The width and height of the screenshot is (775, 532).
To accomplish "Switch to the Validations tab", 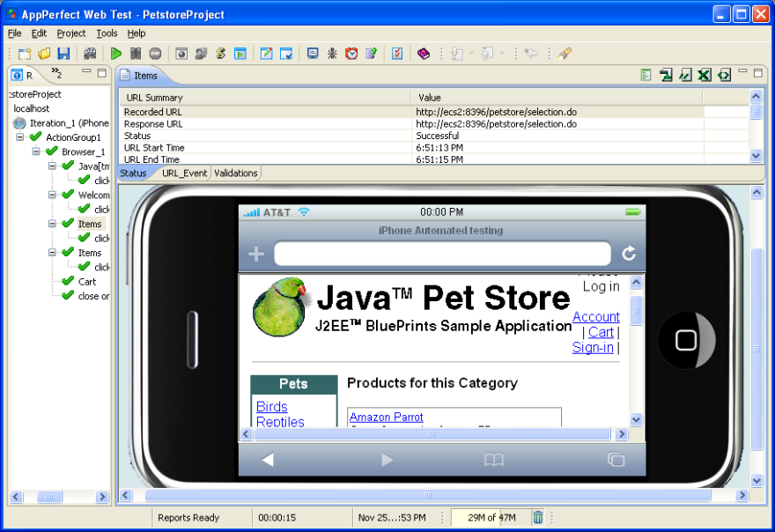I will (236, 173).
